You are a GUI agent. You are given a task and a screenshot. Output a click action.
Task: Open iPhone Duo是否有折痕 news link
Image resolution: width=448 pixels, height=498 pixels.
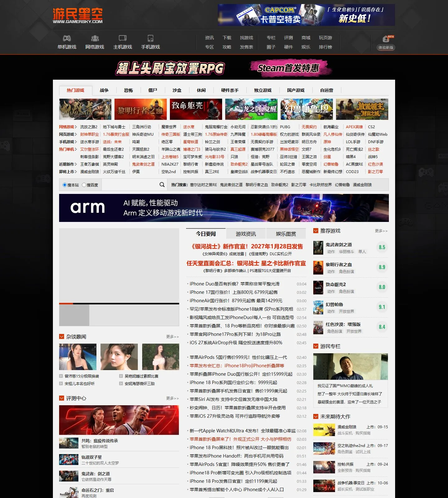(x=235, y=284)
